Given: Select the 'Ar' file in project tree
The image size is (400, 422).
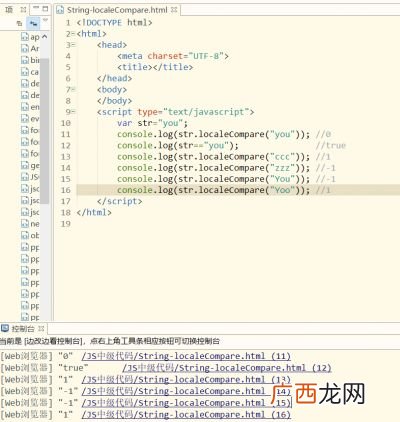Looking at the screenshot, I should 30,48.
